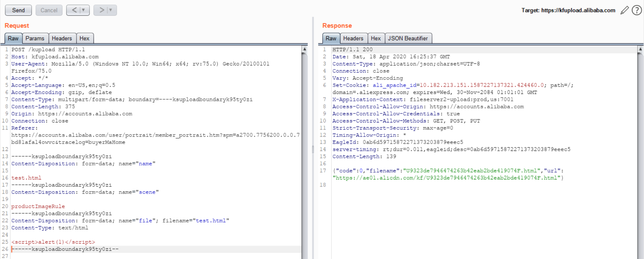The height and width of the screenshot is (259, 644).
Task: Click the 'Content-Length: 375' request header
Action: coord(43,107)
